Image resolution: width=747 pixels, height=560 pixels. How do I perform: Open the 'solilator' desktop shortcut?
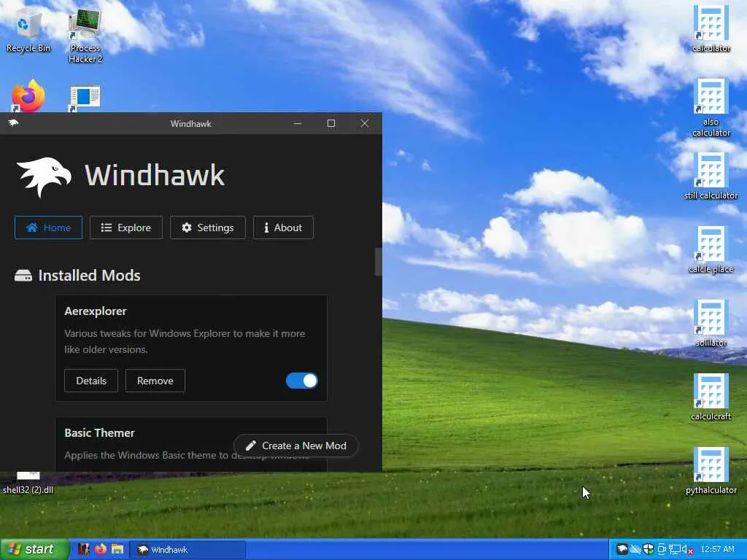click(711, 323)
